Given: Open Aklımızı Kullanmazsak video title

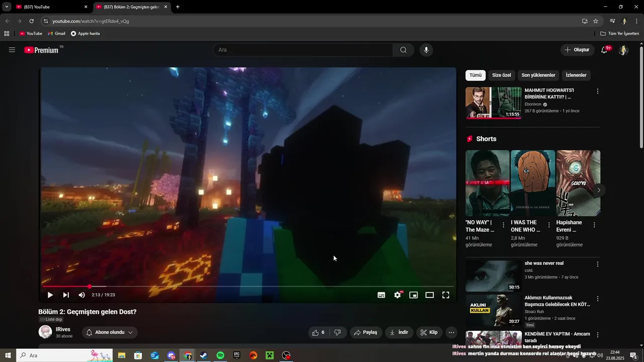Looking at the screenshot, I should tap(557, 301).
